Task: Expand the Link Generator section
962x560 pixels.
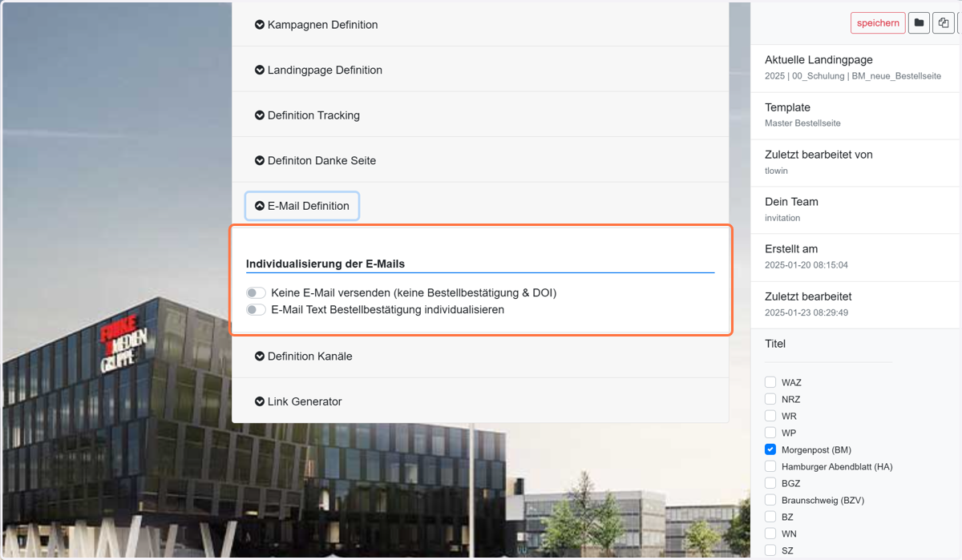Action: [298, 401]
